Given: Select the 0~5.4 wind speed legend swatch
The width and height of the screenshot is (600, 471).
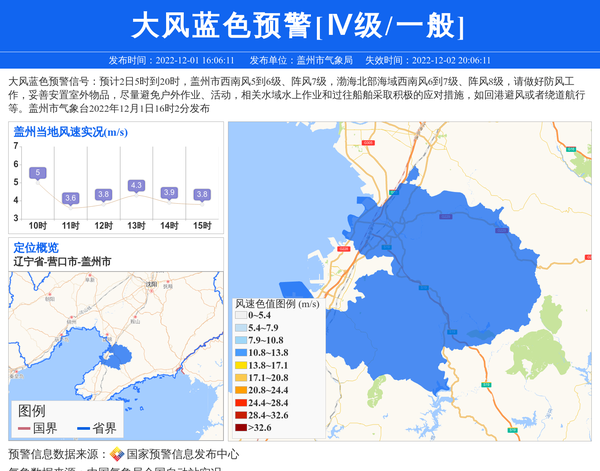Looking at the screenshot, I should coord(240,316).
